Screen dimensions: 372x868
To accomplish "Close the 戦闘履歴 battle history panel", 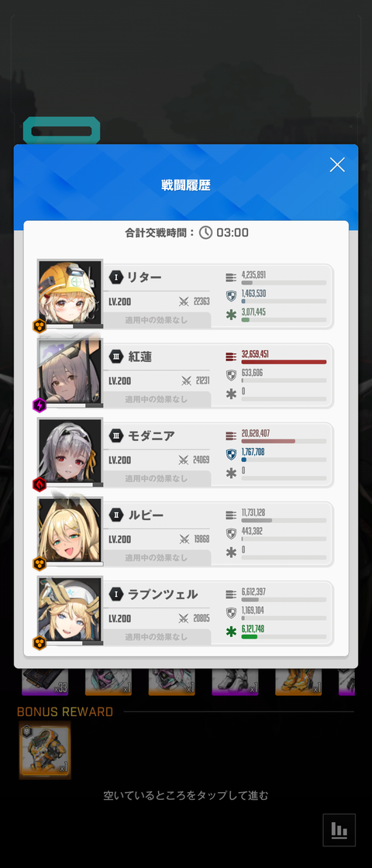I will pyautogui.click(x=337, y=164).
